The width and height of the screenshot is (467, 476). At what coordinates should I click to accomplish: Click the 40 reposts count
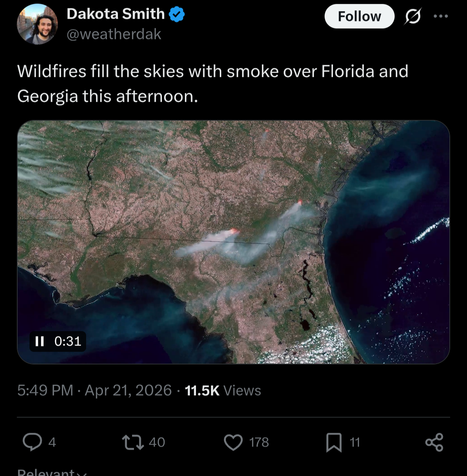pyautogui.click(x=157, y=442)
